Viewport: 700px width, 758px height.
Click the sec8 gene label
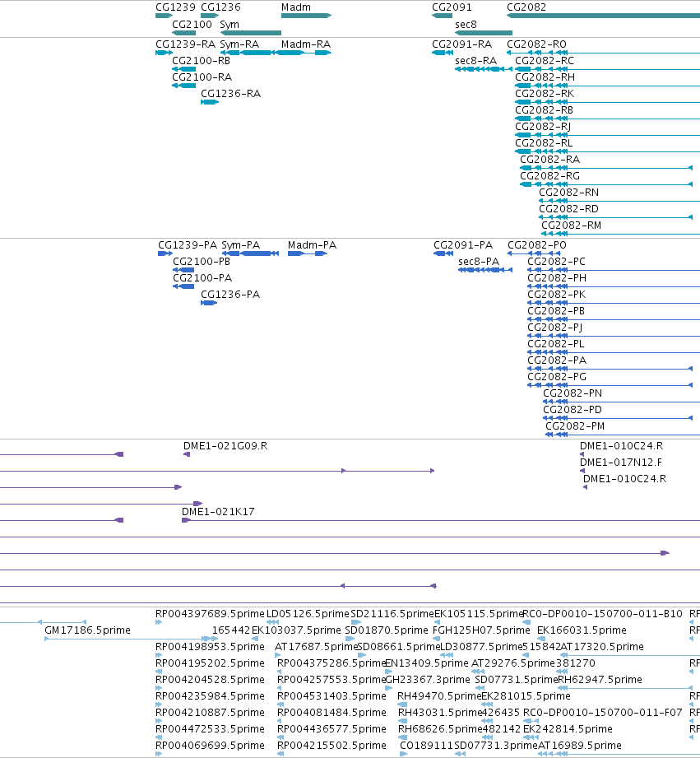point(466,24)
